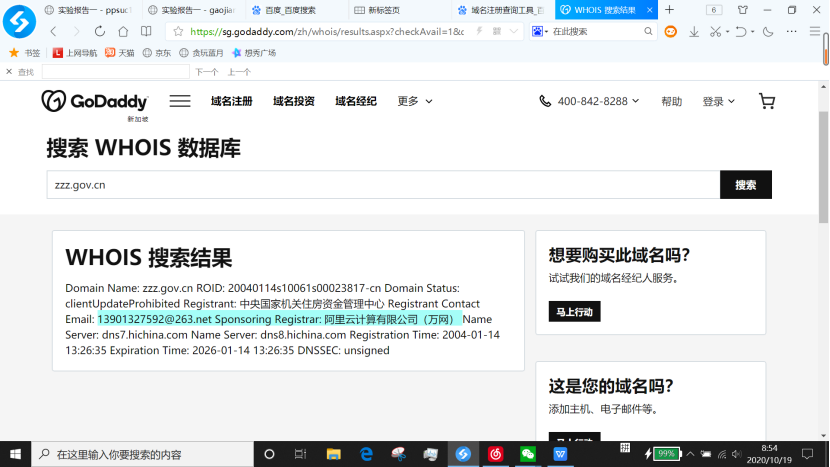
Task: Launch Edge from the taskbar
Action: [366, 454]
